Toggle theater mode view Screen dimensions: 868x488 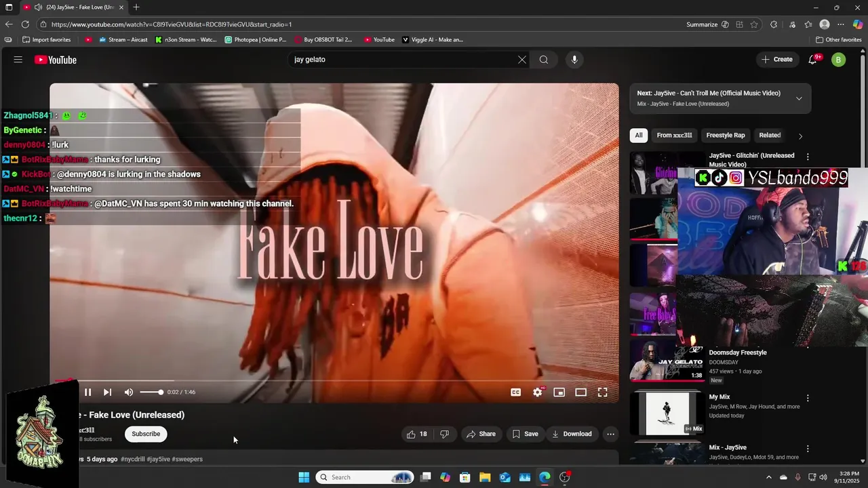coord(581,392)
